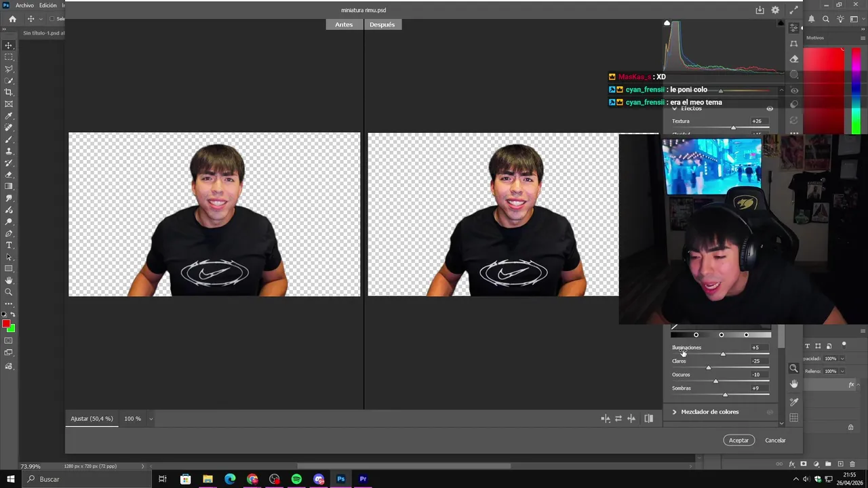Click Camera Raw save image icon
Screen dimensions: 868x488
coord(759,10)
